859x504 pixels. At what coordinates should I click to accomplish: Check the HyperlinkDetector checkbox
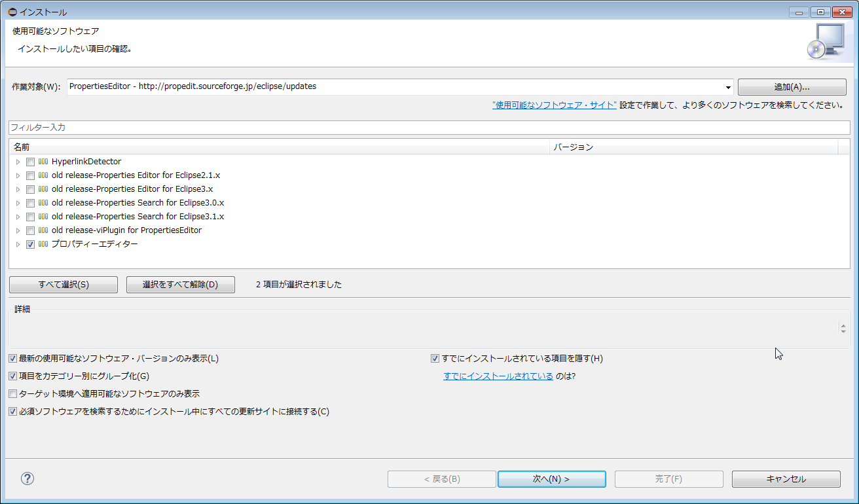[30, 162]
